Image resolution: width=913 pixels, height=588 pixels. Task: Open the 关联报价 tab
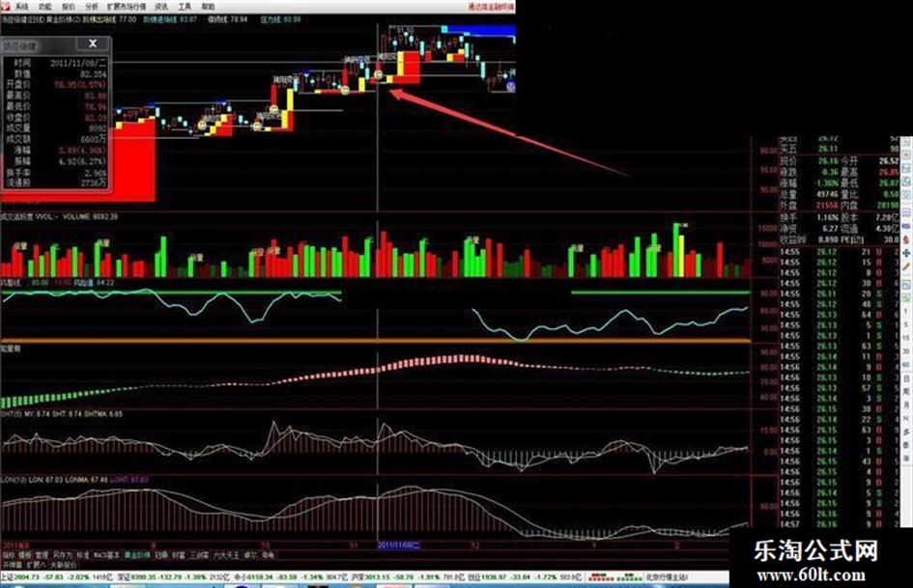coord(64,565)
